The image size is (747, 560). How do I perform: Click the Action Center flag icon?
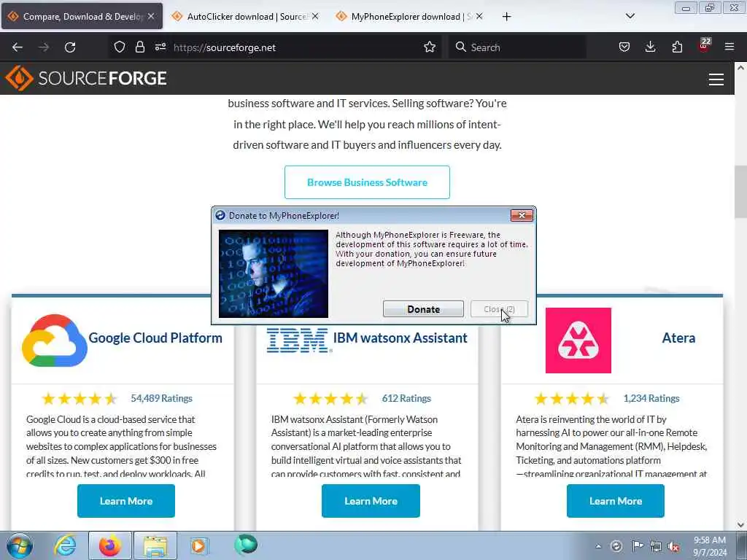637,546
